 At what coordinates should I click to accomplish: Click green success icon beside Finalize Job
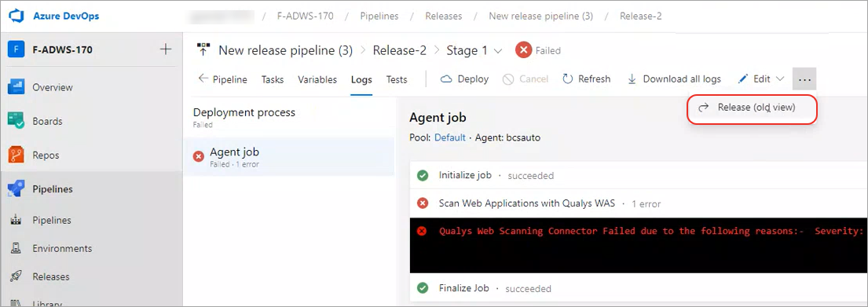pyautogui.click(x=423, y=288)
